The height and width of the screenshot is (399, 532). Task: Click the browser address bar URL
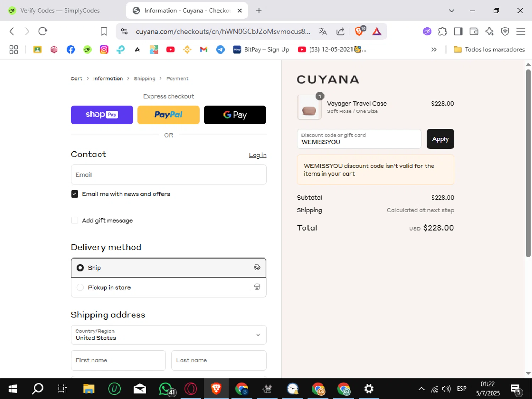pos(223,32)
